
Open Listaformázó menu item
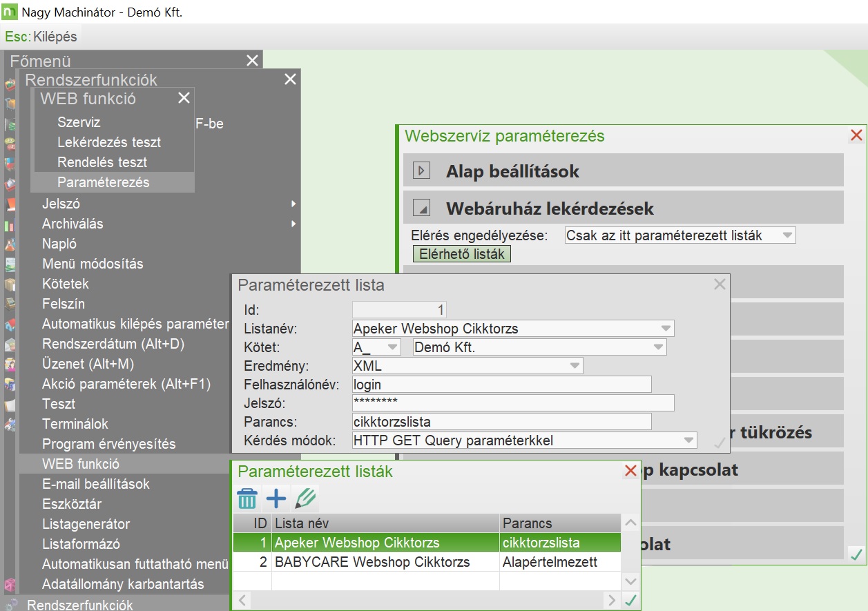tap(81, 544)
